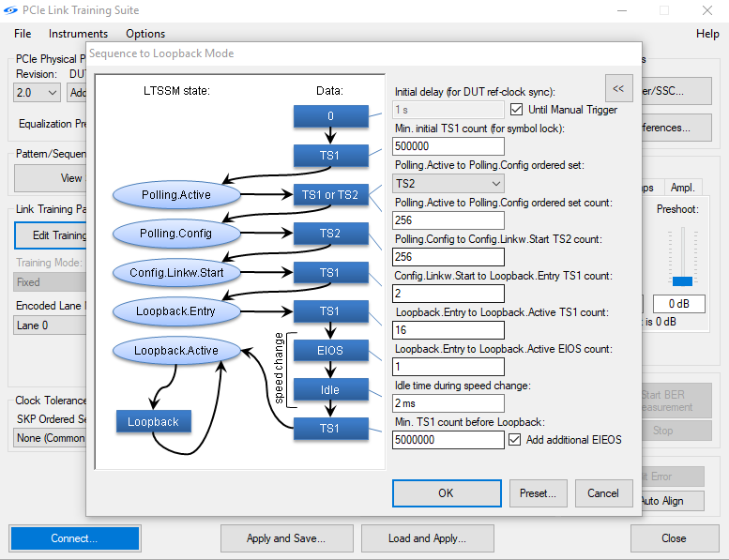Click Load and Apply...
The width and height of the screenshot is (729, 560).
coord(427,538)
